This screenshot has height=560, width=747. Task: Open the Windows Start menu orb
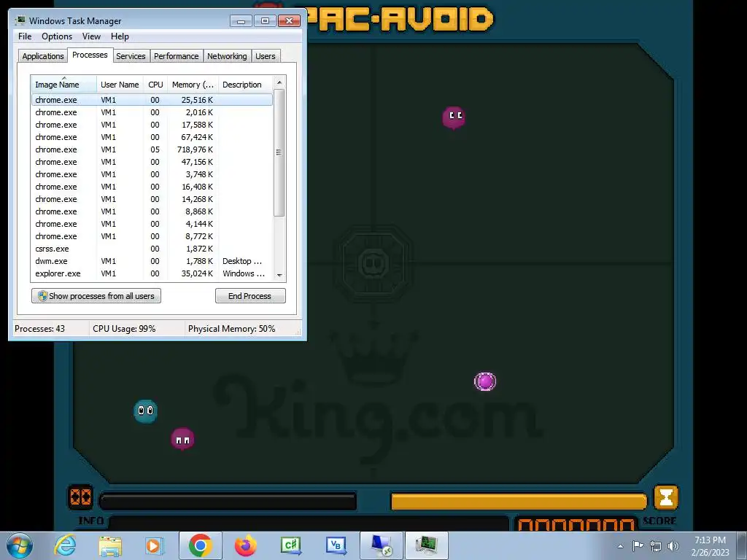[x=20, y=545]
